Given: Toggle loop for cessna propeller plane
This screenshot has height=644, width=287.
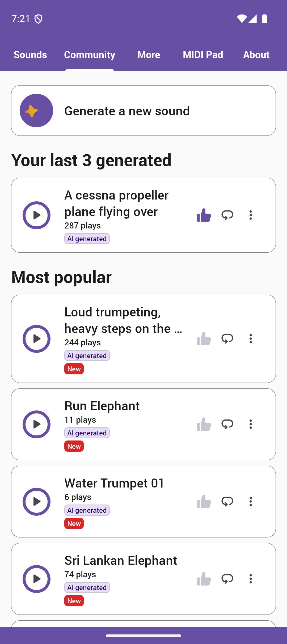Looking at the screenshot, I should click(x=227, y=215).
